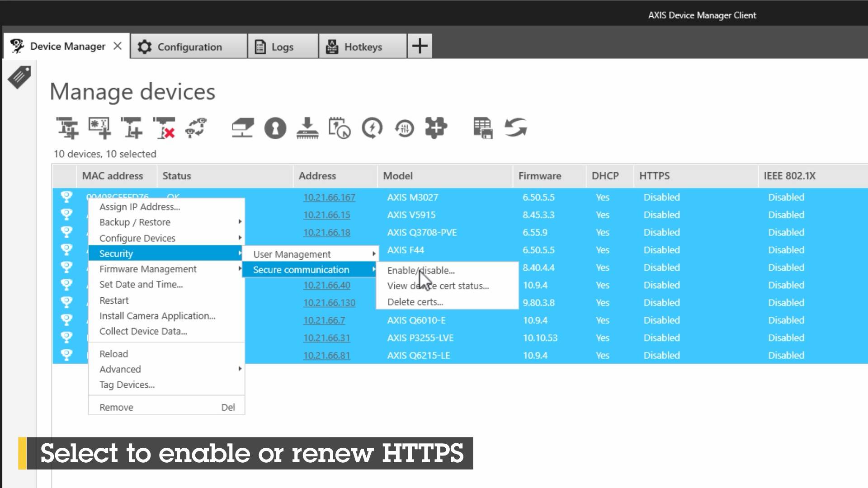Click the Remove devices red X icon

tap(164, 128)
